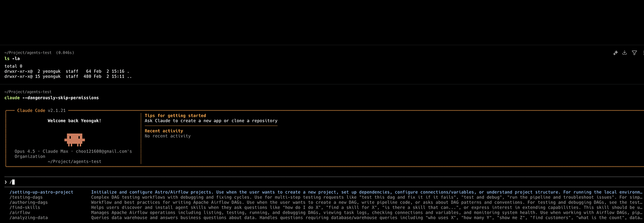Viewport: 644px width, 223px height.
Task: Click 'Tips for getting started' heading
Action: [175, 116]
